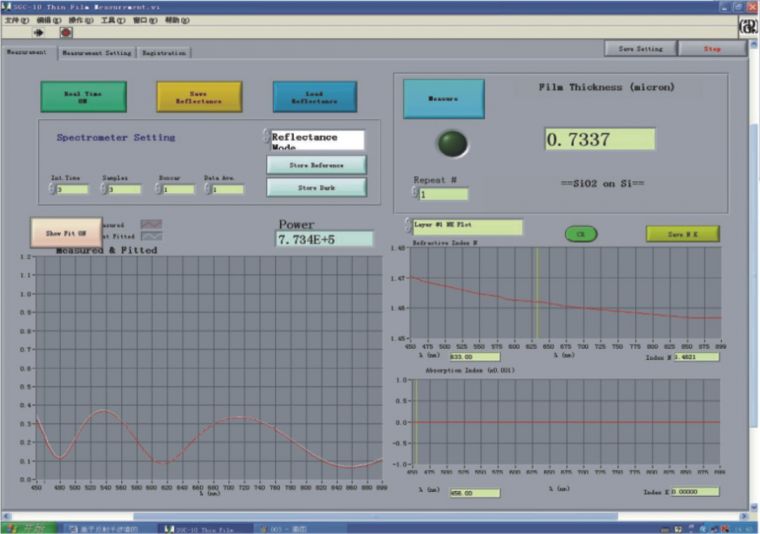Click the Int. Time stepper arrows

tap(53, 189)
